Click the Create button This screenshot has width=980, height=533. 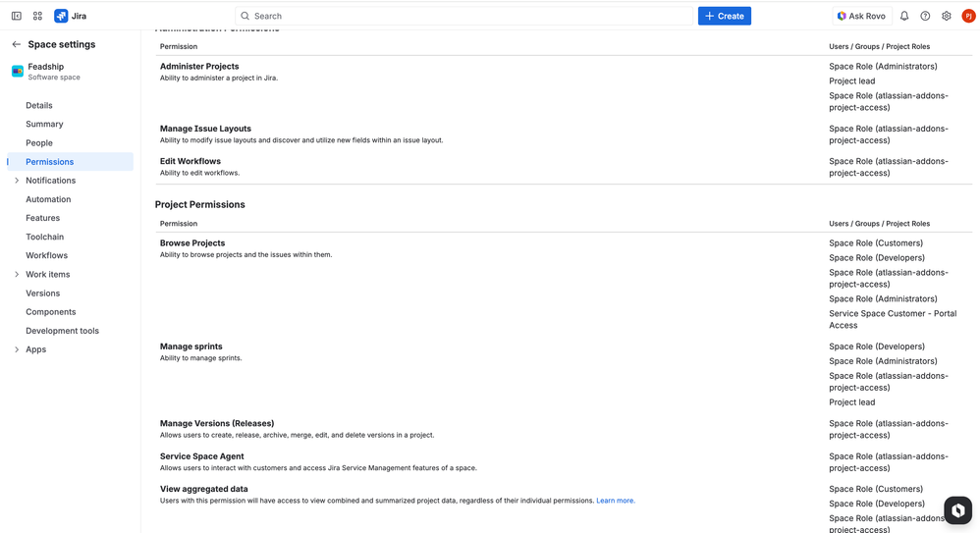click(725, 17)
